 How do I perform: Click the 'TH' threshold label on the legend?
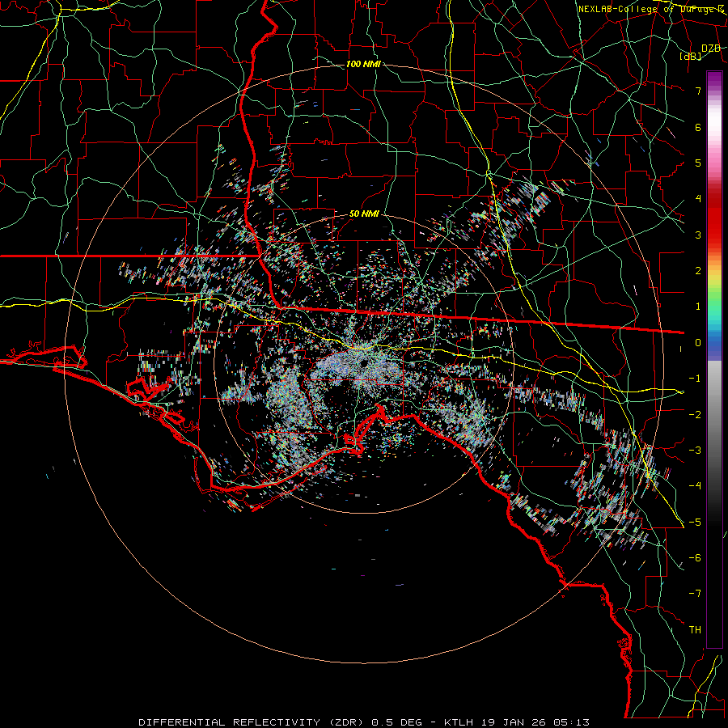click(695, 630)
